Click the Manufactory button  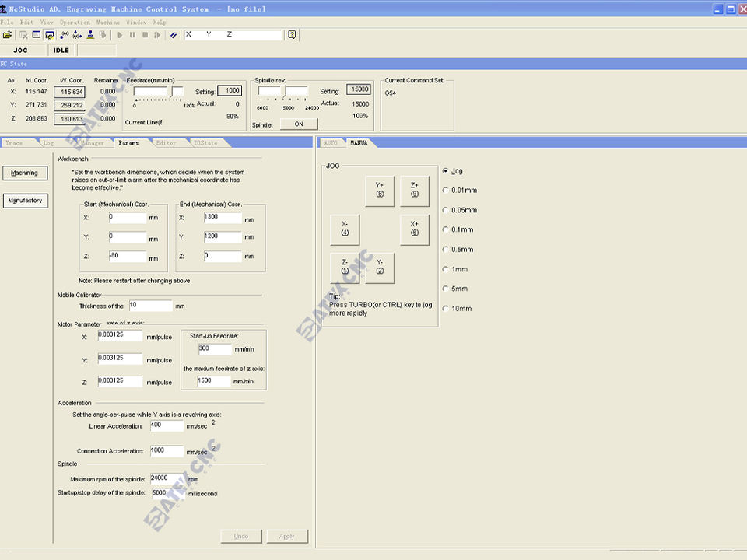coord(25,201)
